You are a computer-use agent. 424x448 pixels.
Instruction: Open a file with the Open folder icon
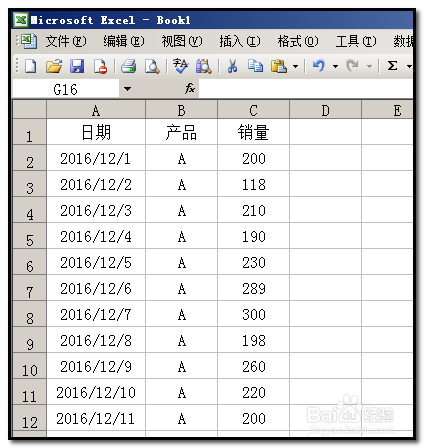tap(54, 66)
